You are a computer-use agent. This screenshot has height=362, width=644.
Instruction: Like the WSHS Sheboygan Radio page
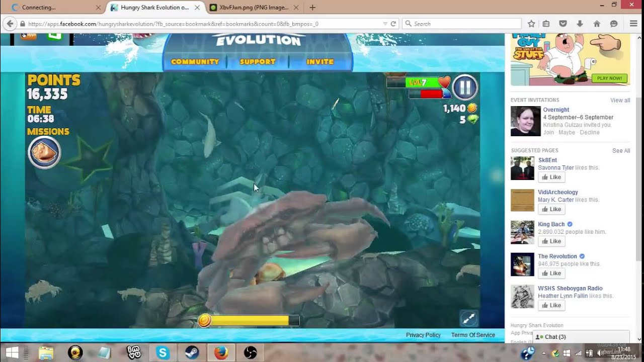551,305
